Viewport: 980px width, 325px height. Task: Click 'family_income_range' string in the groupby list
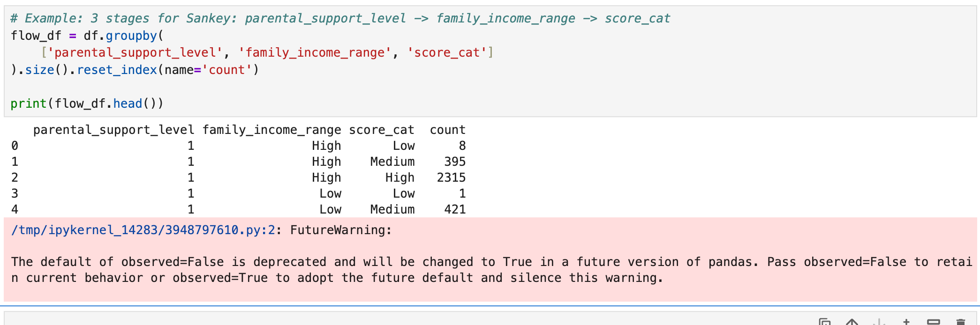315,52
